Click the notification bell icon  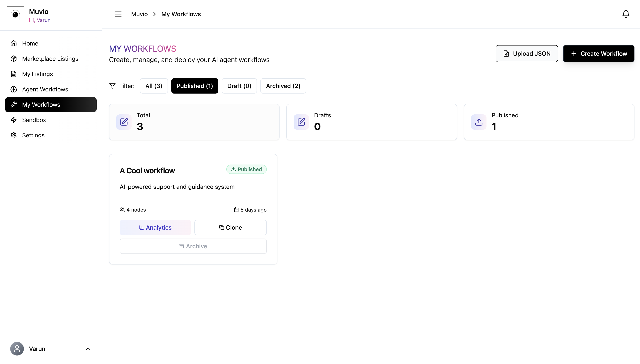[626, 14]
